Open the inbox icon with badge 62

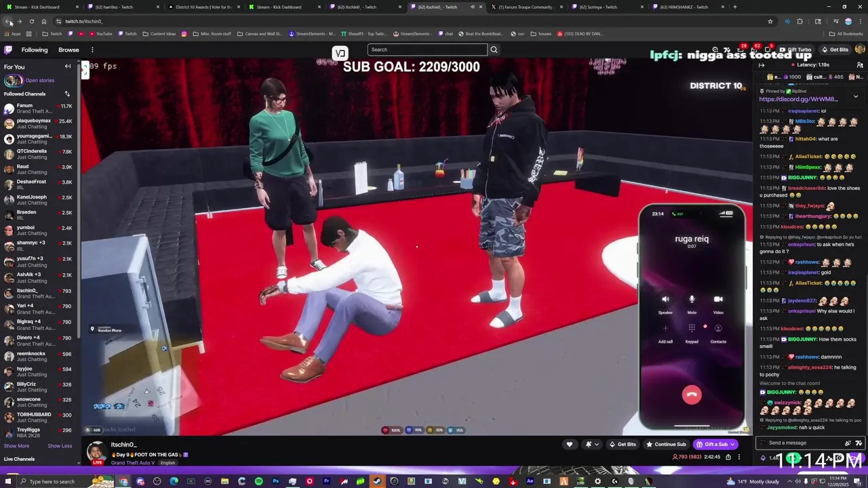[x=753, y=49]
